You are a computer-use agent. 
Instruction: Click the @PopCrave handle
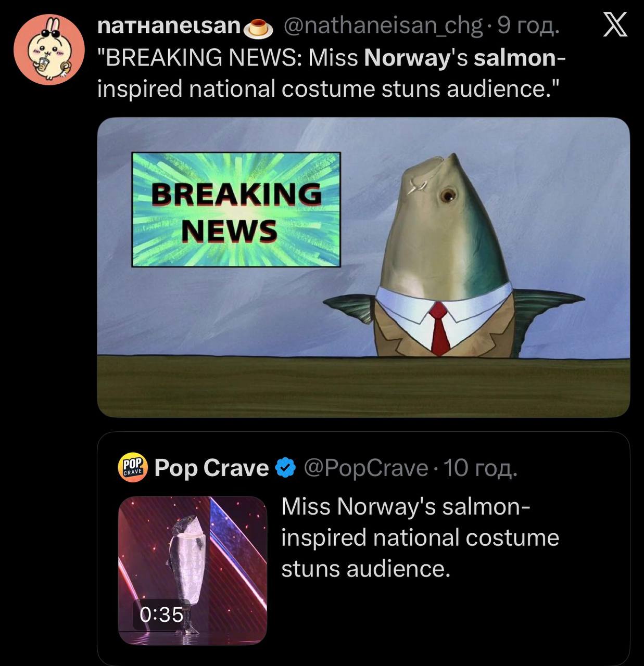click(x=365, y=468)
